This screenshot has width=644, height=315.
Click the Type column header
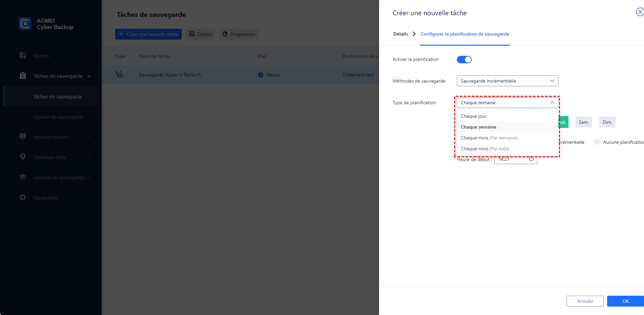pos(120,56)
